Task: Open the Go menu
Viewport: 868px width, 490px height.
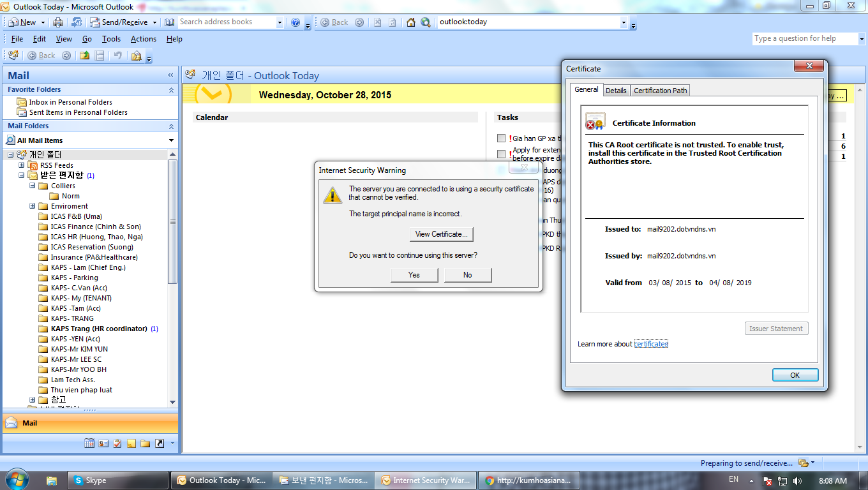Action: coord(87,39)
